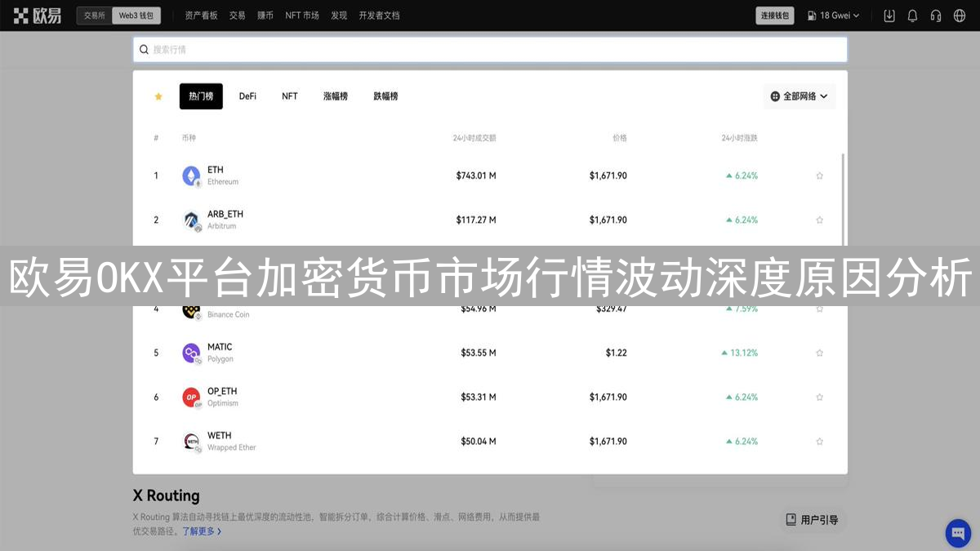This screenshot has width=980, height=551.
Task: Click the WETH Wrapped Ether icon
Action: (191, 441)
